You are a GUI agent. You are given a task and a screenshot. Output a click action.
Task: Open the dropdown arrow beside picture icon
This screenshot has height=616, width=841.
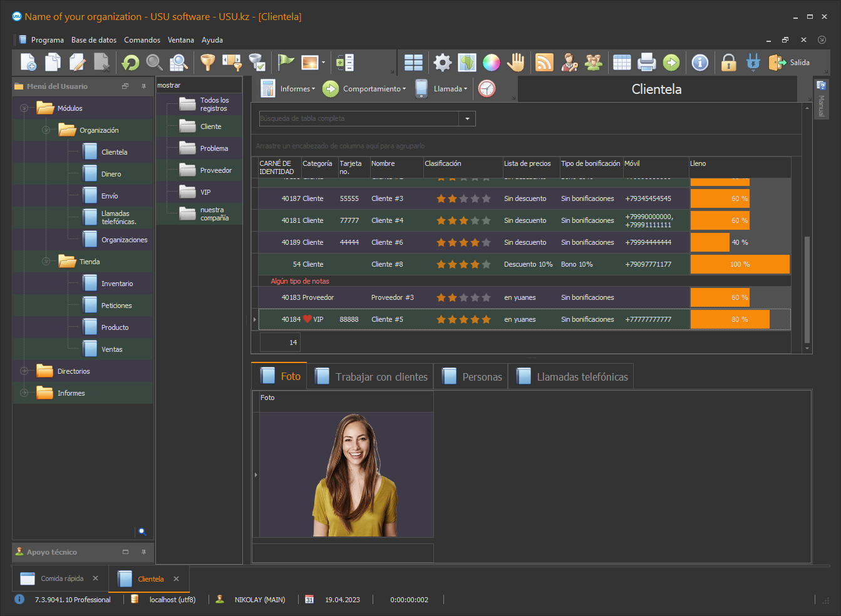coord(323,63)
